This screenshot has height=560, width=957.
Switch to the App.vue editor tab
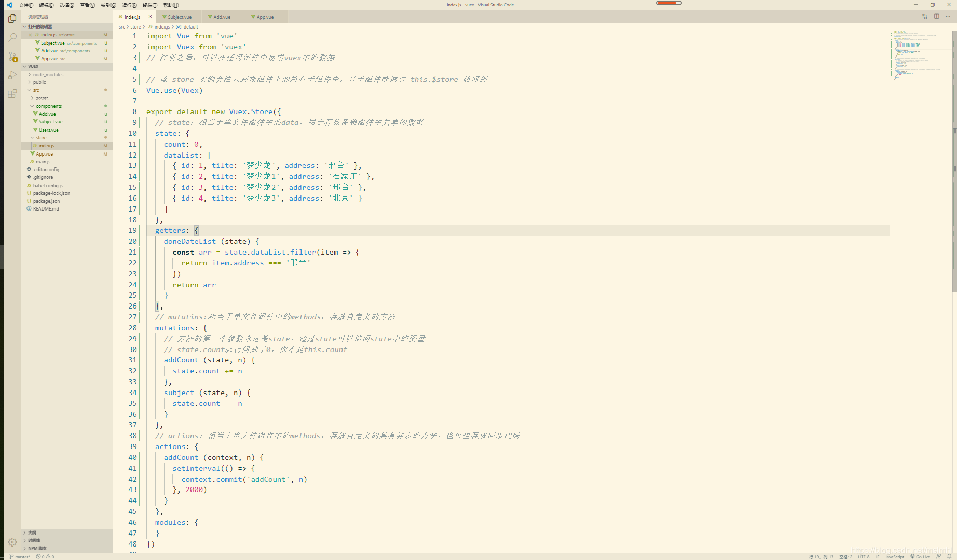point(265,17)
